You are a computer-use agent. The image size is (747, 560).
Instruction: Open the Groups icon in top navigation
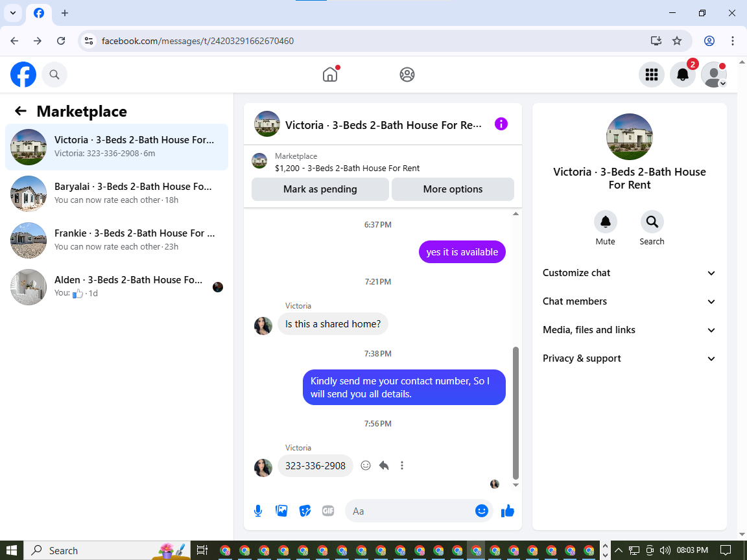click(x=407, y=75)
